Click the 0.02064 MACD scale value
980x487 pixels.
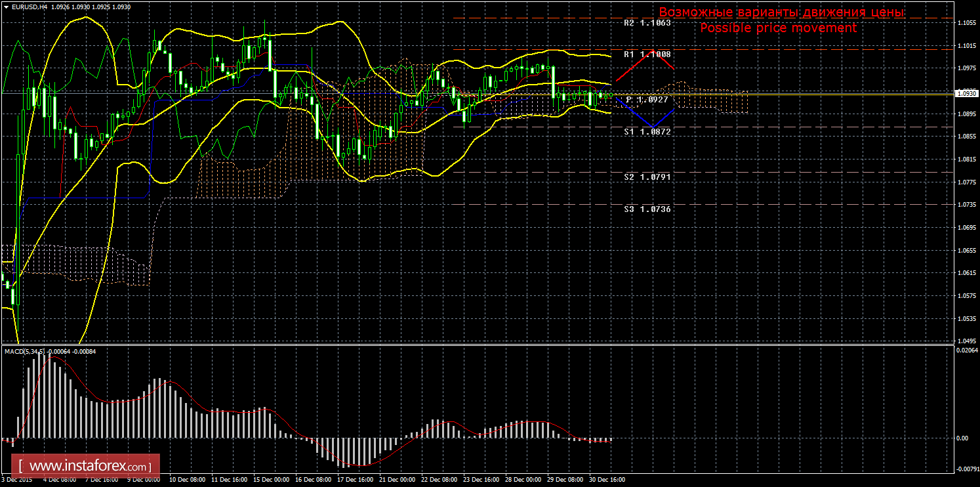tap(966, 350)
